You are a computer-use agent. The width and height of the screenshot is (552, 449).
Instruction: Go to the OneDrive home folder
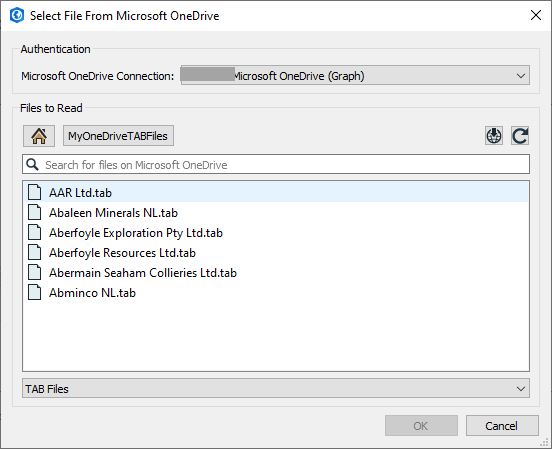click(x=39, y=136)
